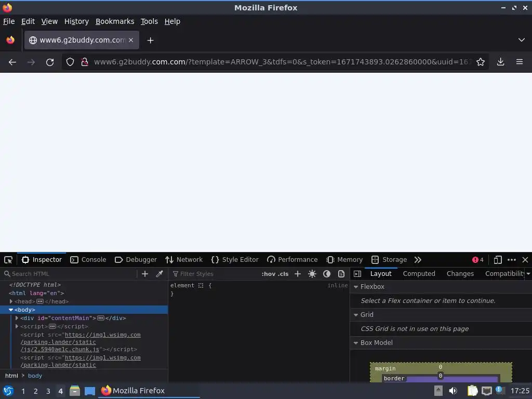The width and height of the screenshot is (532, 399).
Task: Reload the current page
Action: point(50,62)
